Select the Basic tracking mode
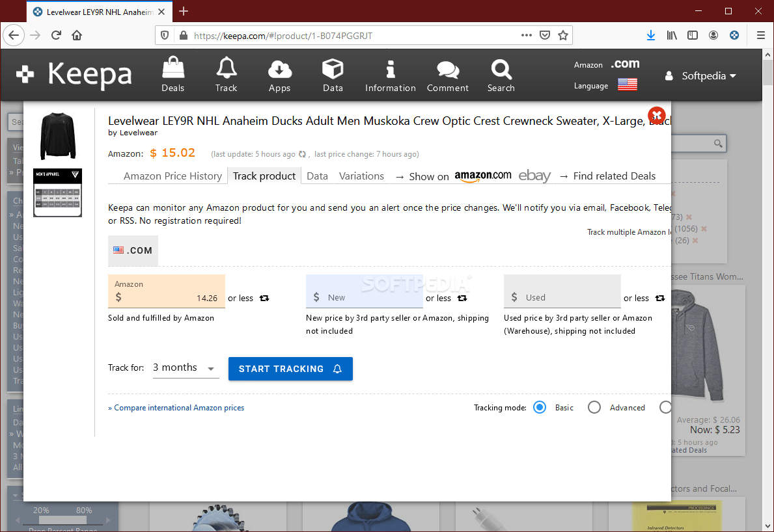Screen dimensions: 774x532 pyautogui.click(x=539, y=407)
